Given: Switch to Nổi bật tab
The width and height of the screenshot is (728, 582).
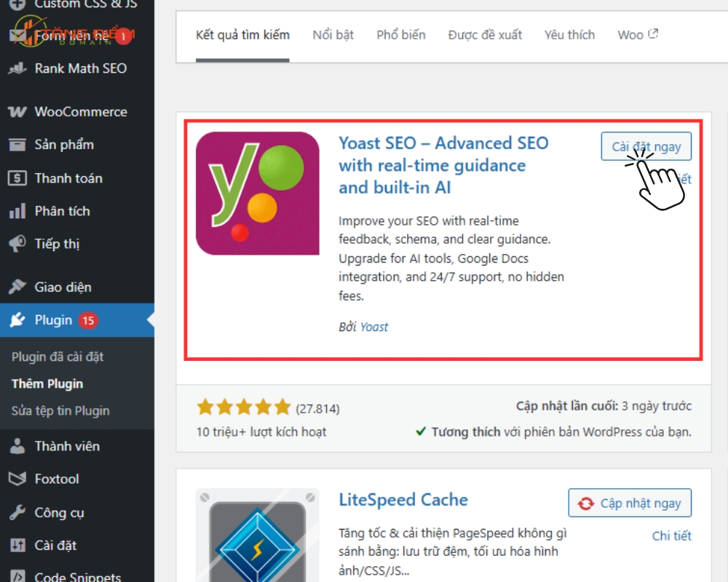Looking at the screenshot, I should point(333,35).
